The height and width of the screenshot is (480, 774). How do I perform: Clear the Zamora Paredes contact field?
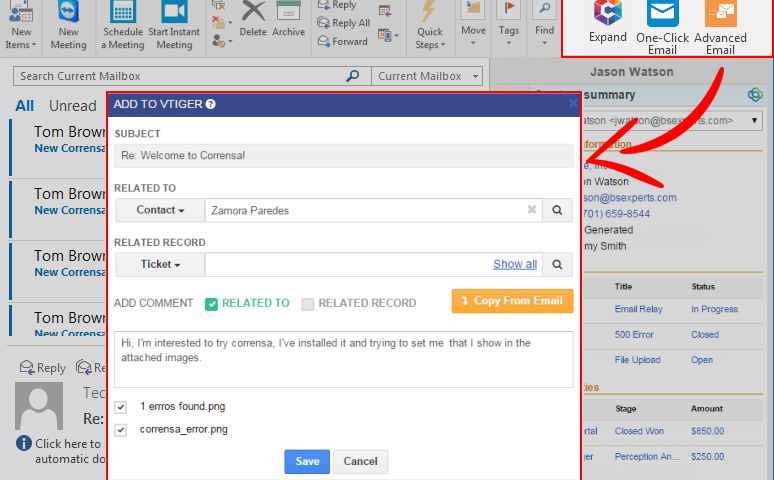point(532,209)
